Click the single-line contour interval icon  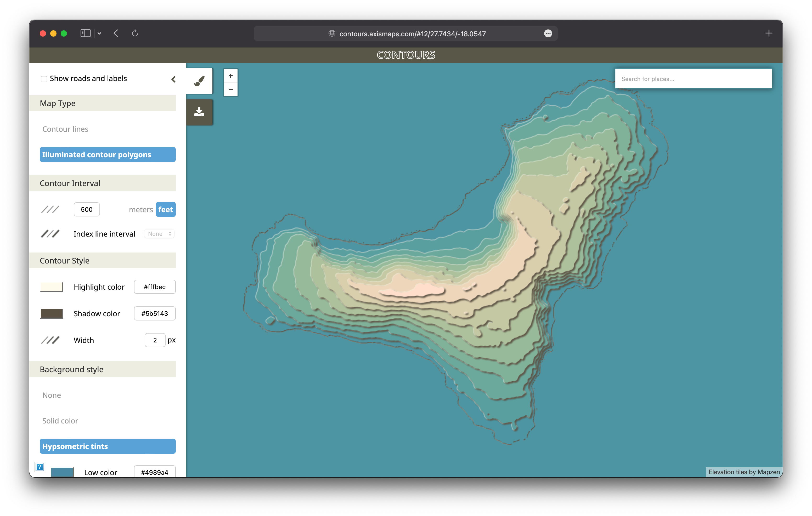pyautogui.click(x=50, y=209)
